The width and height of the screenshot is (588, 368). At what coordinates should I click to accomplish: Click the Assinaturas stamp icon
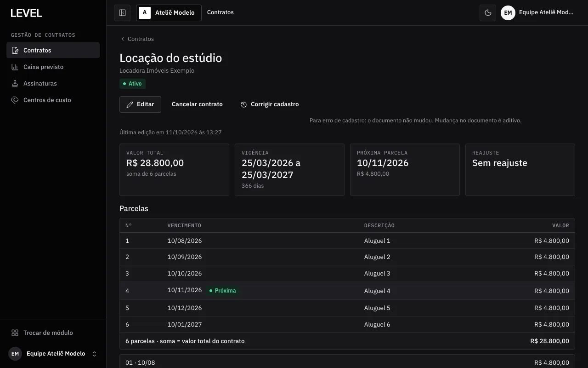point(15,84)
